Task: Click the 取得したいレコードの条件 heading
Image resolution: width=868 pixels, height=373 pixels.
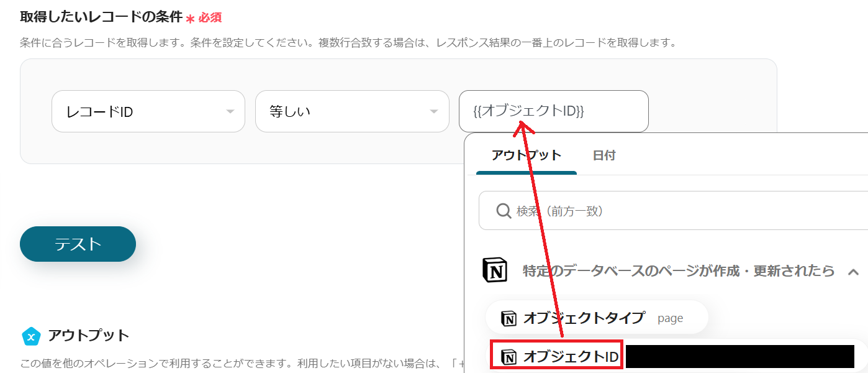Action: point(101,17)
